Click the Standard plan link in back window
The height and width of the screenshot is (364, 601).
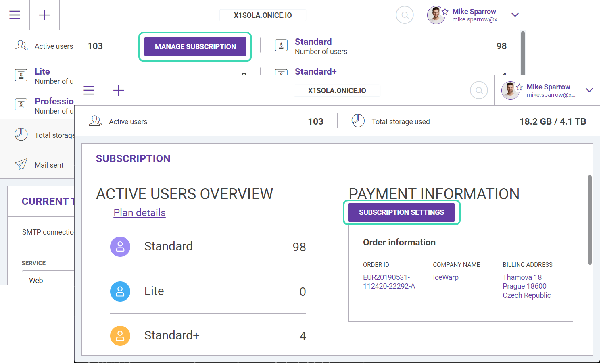313,42
